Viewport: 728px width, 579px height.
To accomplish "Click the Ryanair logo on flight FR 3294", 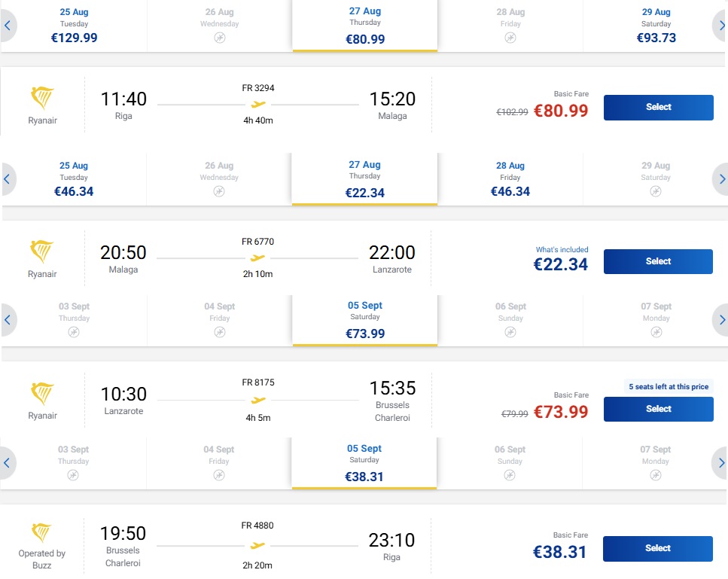I will [x=42, y=98].
